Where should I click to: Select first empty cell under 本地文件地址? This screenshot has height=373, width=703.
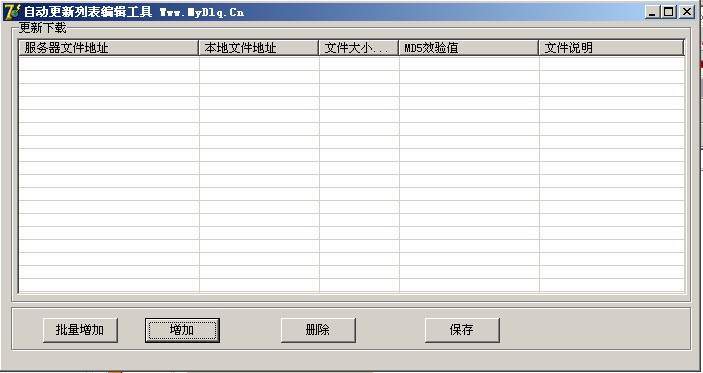[x=259, y=64]
